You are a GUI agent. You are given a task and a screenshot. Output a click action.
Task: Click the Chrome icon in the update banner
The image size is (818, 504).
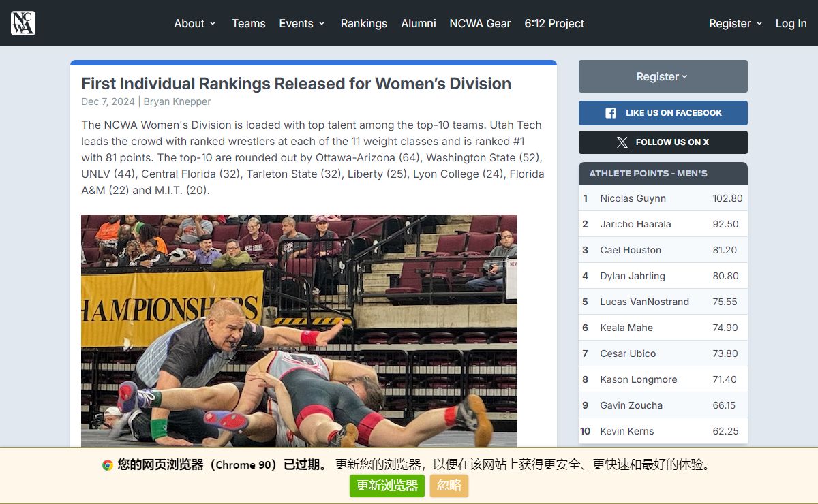pyautogui.click(x=108, y=465)
